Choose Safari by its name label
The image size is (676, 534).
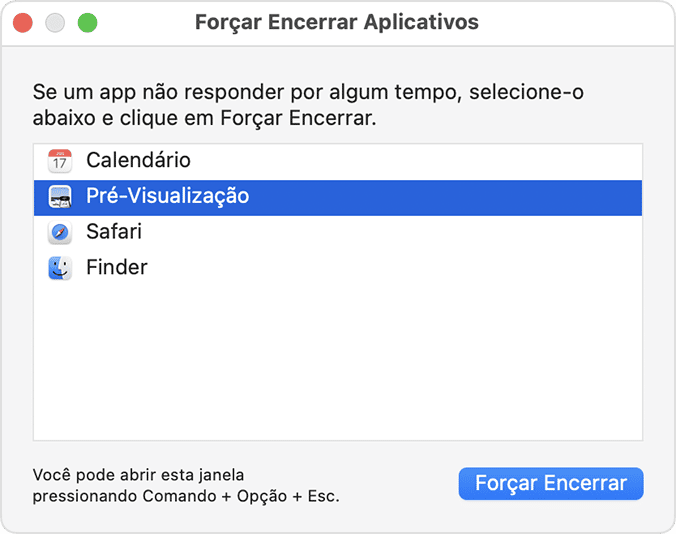pos(114,232)
